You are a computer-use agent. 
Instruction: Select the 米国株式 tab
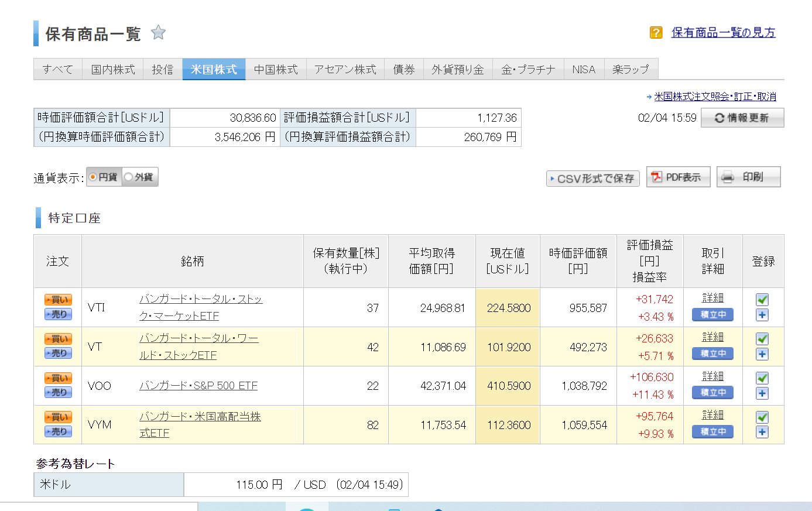click(x=214, y=69)
